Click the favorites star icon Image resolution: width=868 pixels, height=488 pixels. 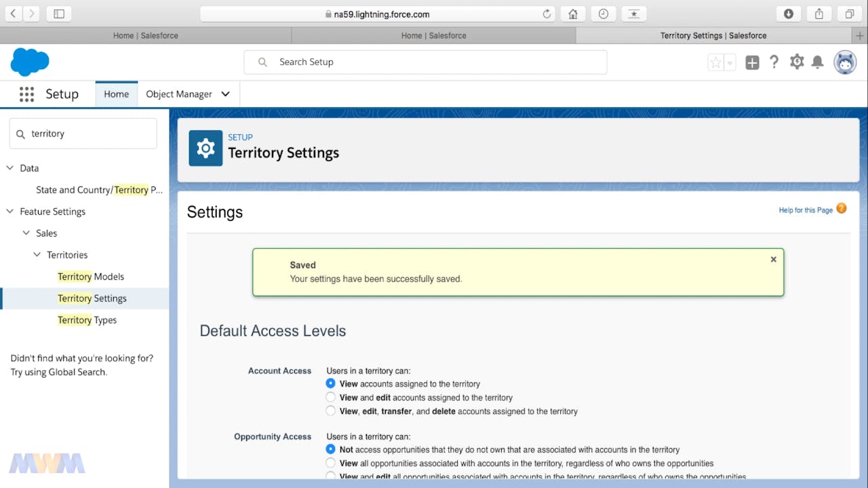pyautogui.click(x=715, y=63)
